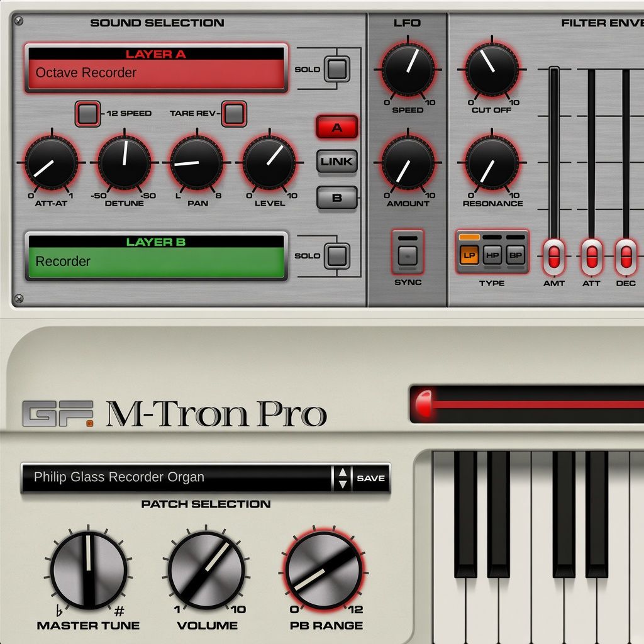This screenshot has height=644, width=644.
Task: Click the MASTER TUNE knob
Action: pos(89,570)
